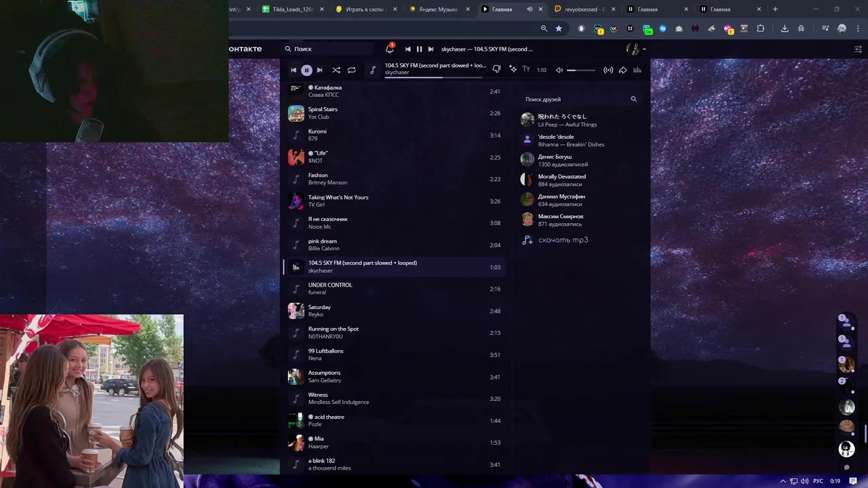Open browser media control icon in toolbar
Viewport: 868px width, 488px height.
(x=825, y=28)
